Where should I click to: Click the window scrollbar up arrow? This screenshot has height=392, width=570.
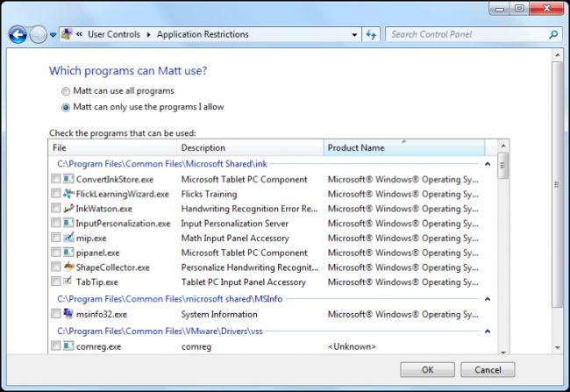558,55
